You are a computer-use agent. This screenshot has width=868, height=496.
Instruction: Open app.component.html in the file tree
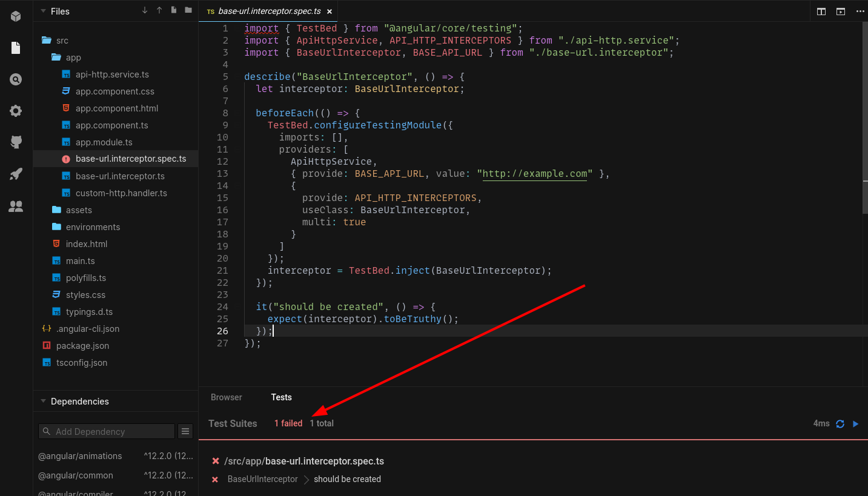[116, 108]
